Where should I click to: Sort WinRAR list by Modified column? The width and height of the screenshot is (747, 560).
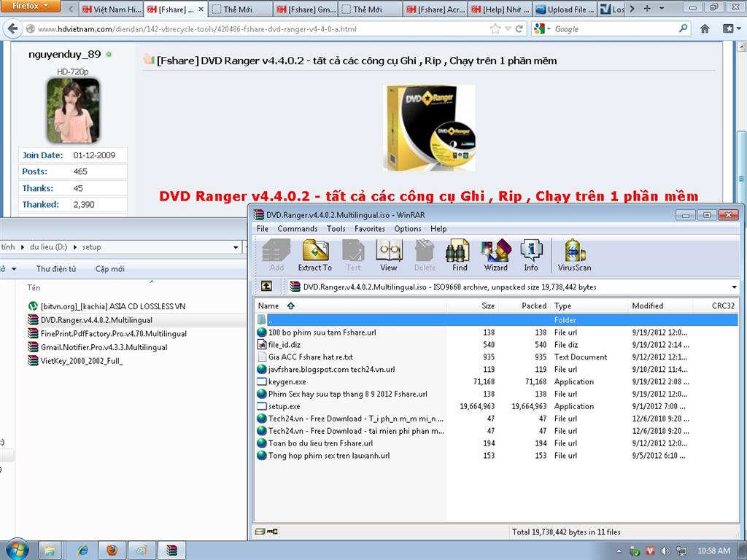point(659,306)
